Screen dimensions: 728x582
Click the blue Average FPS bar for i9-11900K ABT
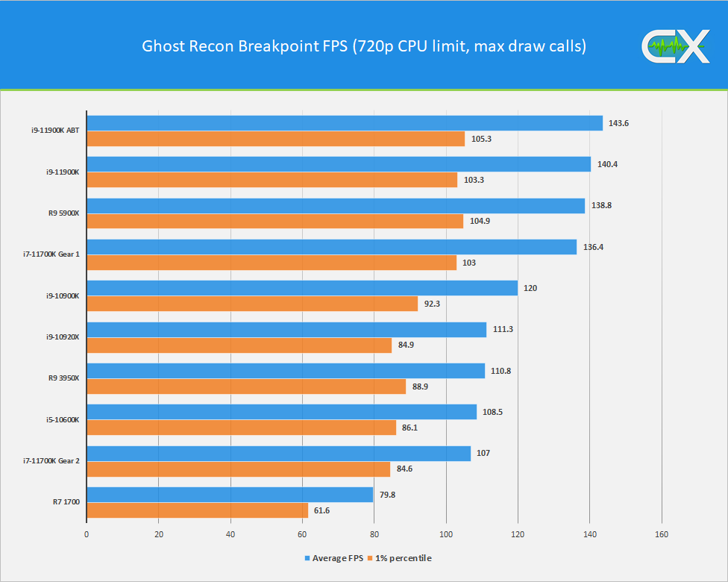[x=345, y=123]
